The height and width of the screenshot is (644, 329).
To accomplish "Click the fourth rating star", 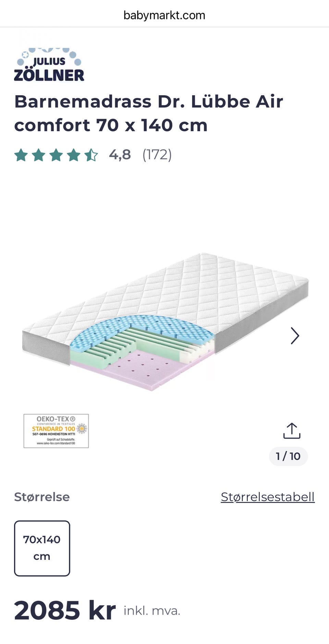I will (74, 155).
